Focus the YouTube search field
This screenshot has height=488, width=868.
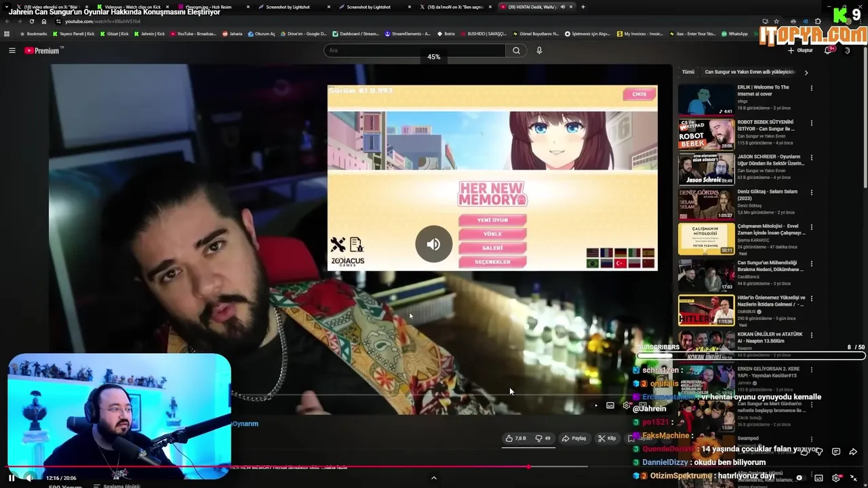[414, 50]
